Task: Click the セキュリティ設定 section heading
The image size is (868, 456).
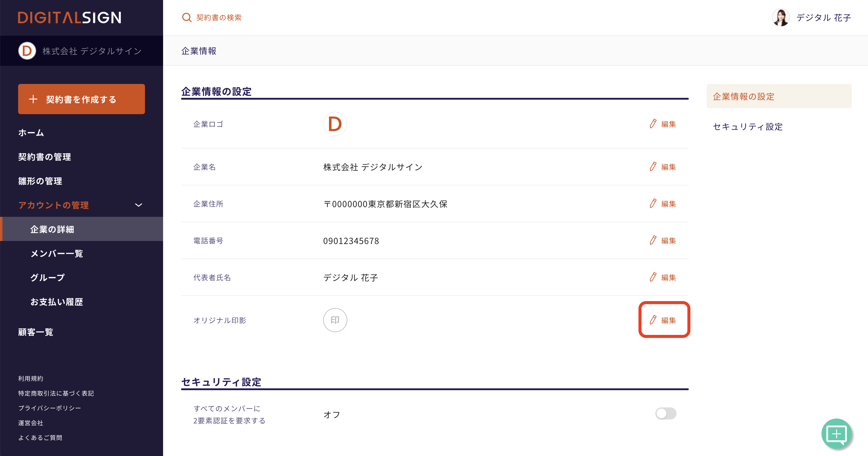Action: coord(221,382)
